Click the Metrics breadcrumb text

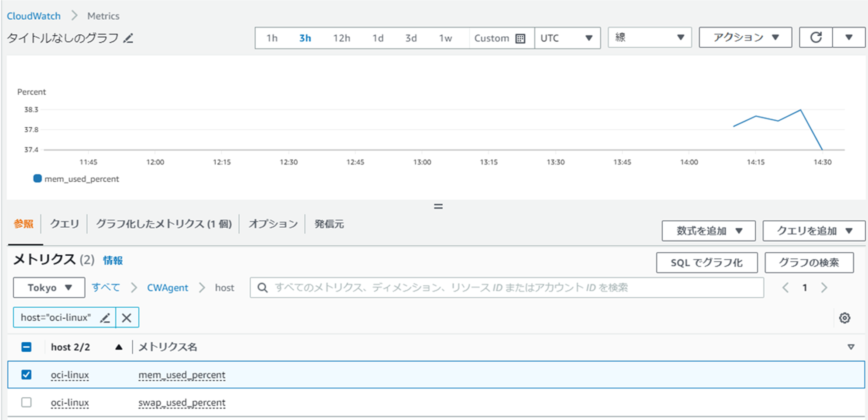(x=103, y=16)
